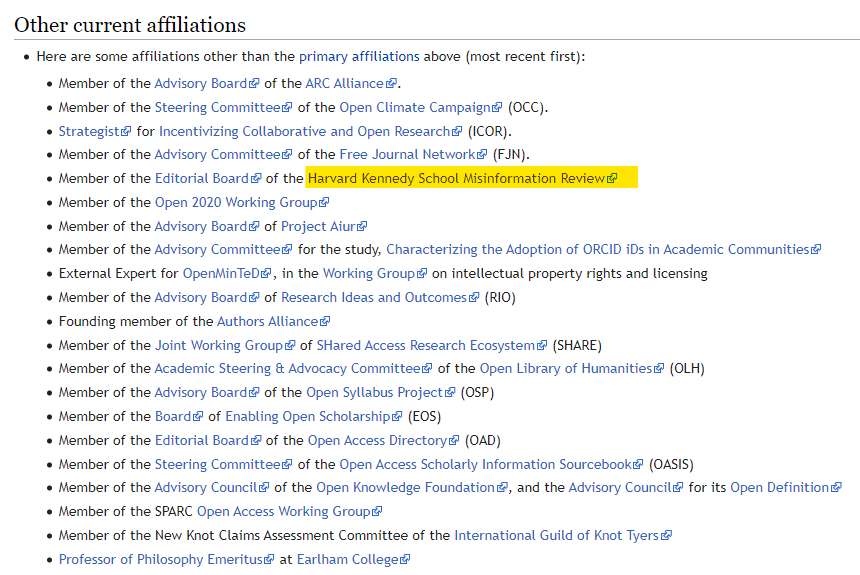Image resolution: width=860 pixels, height=575 pixels.
Task: Click external-link icon after Knot Tyers
Action: (666, 537)
